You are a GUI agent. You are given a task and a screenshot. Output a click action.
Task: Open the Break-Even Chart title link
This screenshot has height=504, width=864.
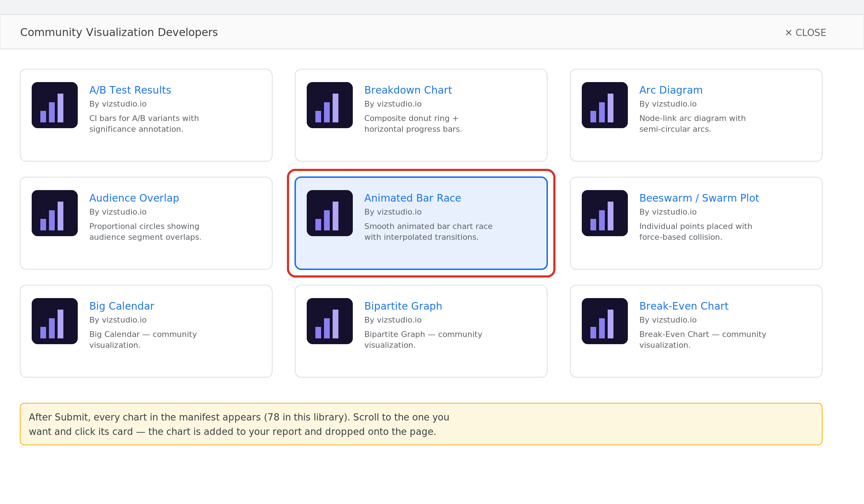pyautogui.click(x=684, y=306)
